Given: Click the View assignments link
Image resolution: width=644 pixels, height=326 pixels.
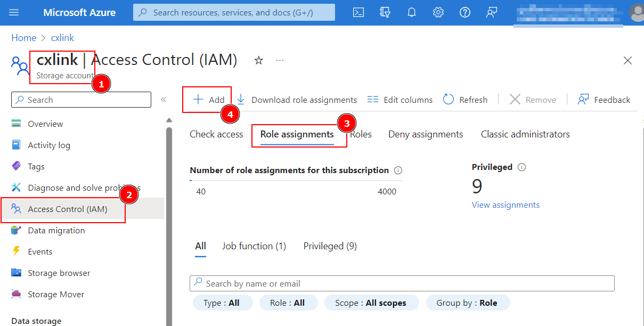Looking at the screenshot, I should [506, 205].
